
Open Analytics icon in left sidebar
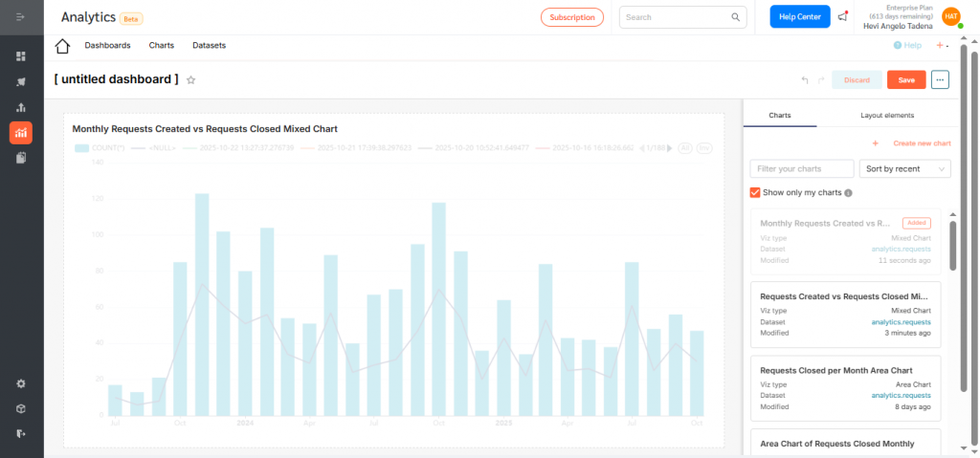click(x=21, y=133)
